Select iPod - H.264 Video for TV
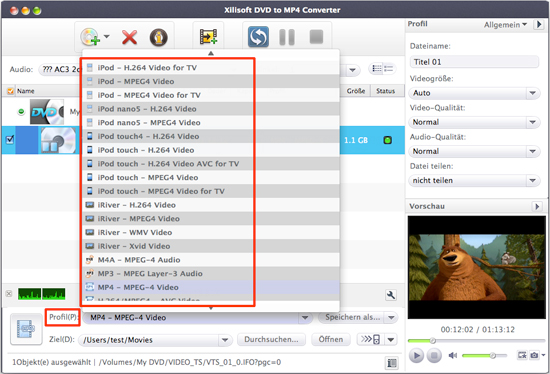The image size is (550, 374). (210, 68)
